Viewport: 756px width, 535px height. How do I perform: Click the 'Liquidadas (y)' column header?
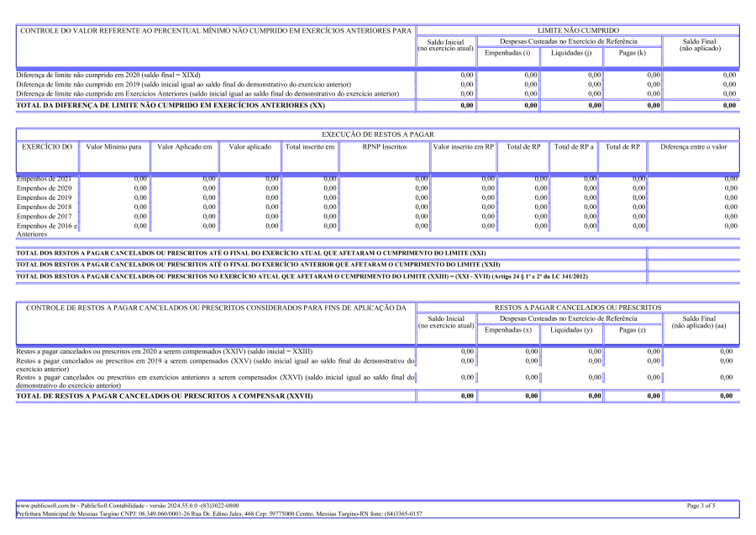click(x=570, y=330)
